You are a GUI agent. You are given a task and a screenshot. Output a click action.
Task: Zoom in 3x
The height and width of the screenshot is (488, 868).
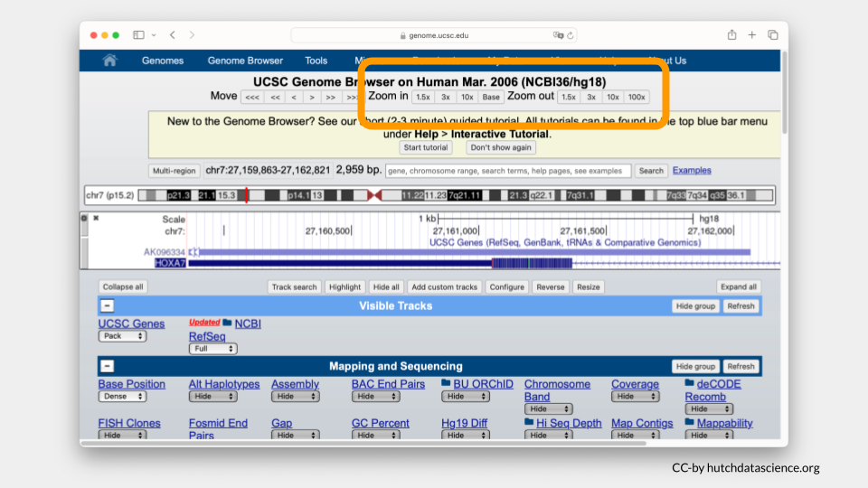446,97
